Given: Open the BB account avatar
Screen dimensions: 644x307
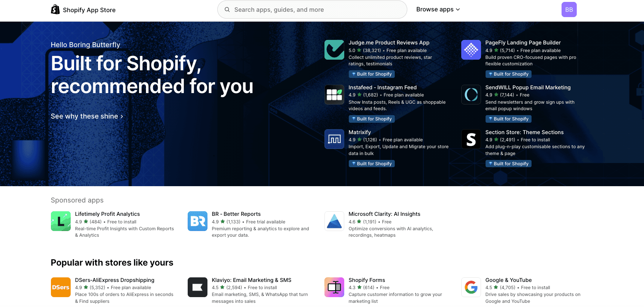Looking at the screenshot, I should 569,9.
